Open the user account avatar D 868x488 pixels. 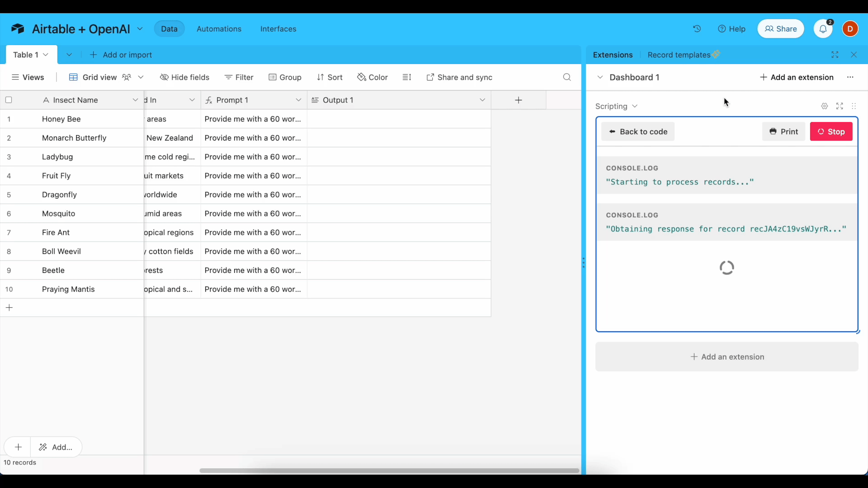(x=850, y=29)
